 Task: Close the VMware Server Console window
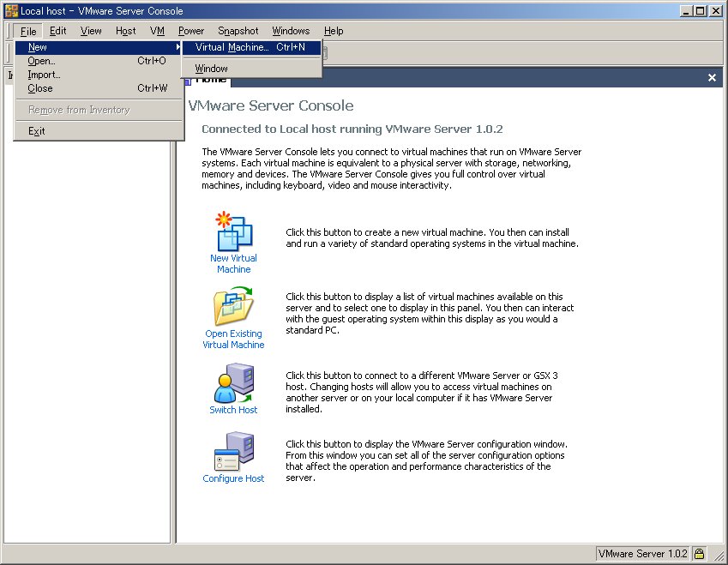click(x=715, y=10)
